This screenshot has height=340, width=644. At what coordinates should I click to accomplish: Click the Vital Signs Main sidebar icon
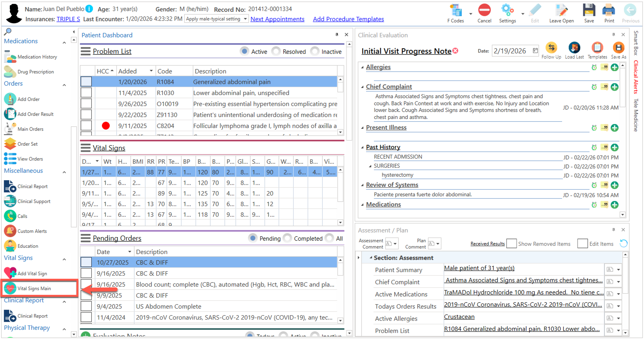click(10, 288)
